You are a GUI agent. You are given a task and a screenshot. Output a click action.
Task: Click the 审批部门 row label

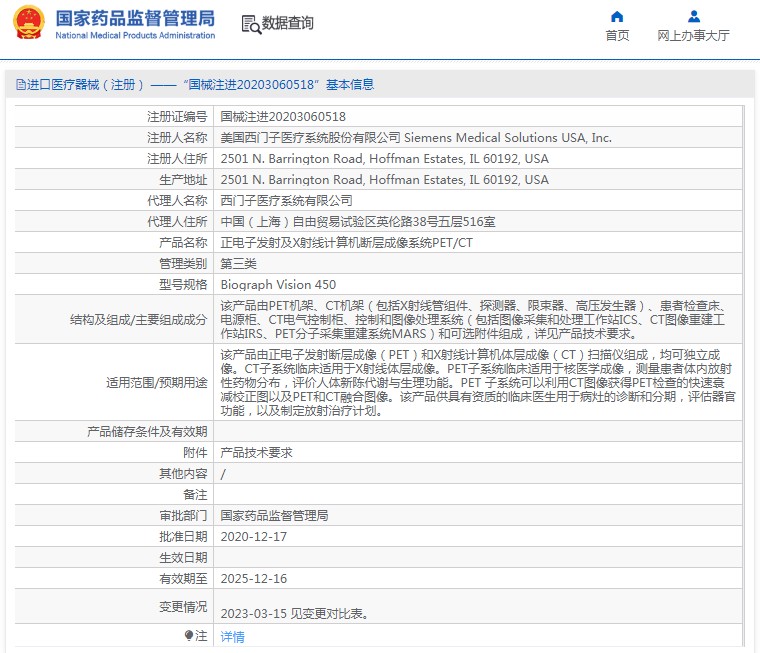point(183,516)
